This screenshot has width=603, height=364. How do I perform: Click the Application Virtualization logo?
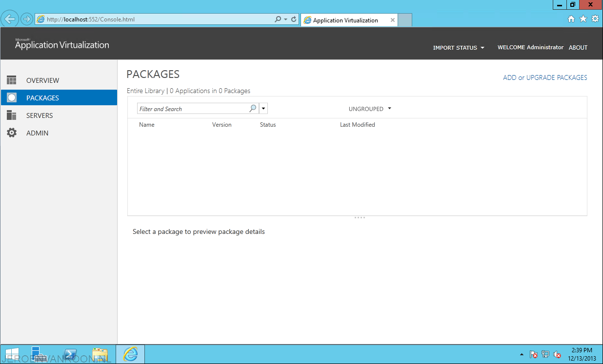click(62, 44)
